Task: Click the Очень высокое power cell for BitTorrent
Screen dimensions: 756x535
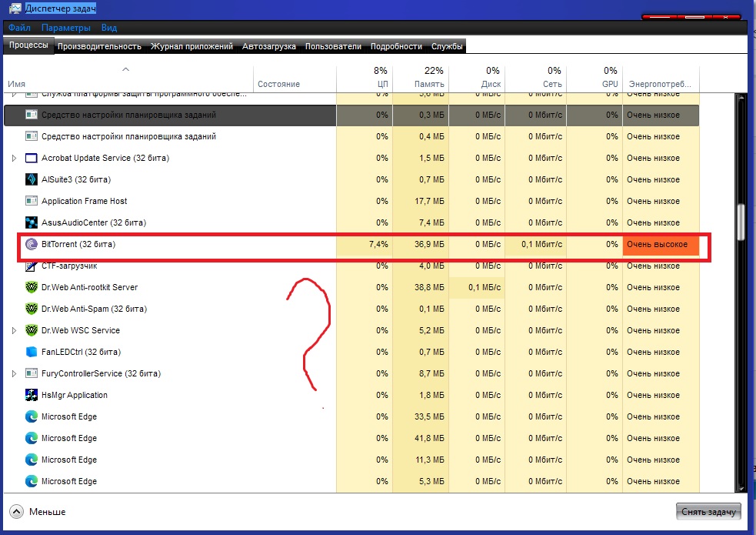Action: pos(661,244)
